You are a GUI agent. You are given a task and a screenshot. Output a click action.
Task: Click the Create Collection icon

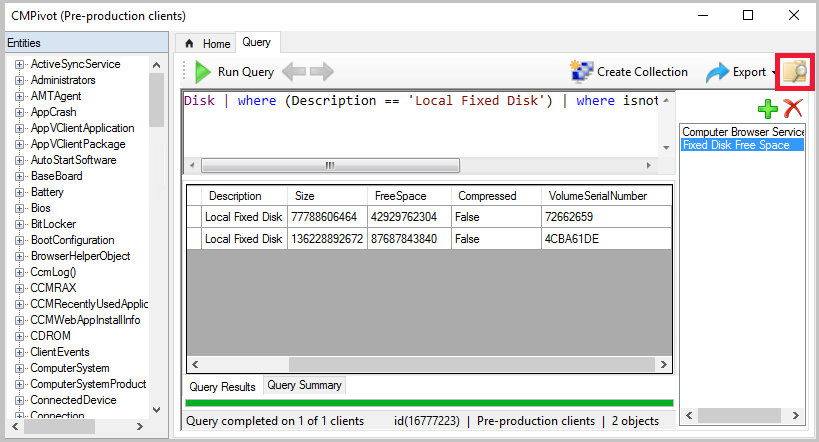click(581, 72)
